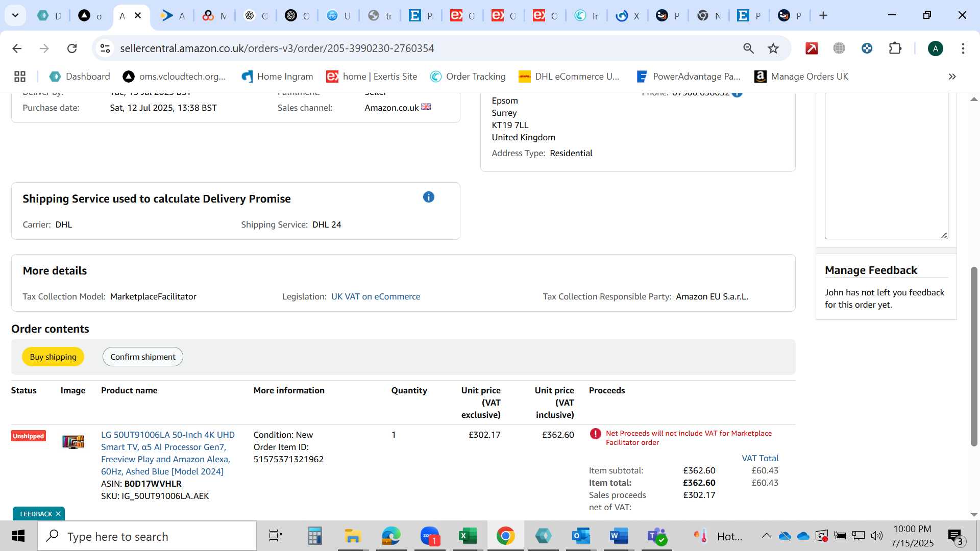This screenshot has width=980, height=551.
Task: Open the LG 50UT91006LA product name link
Action: (x=167, y=453)
